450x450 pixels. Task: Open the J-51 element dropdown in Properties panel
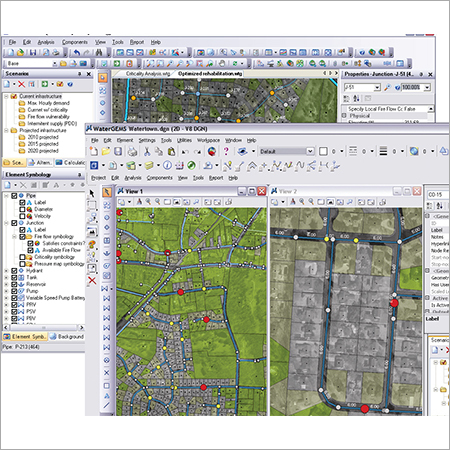(377, 87)
